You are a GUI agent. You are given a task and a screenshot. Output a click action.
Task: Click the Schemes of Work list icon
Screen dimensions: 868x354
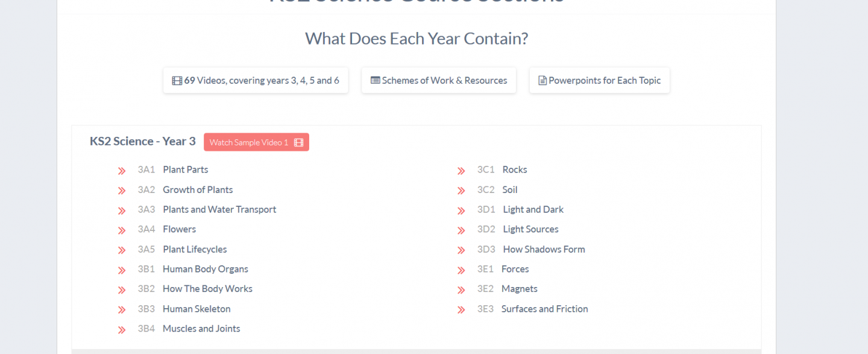click(x=375, y=80)
